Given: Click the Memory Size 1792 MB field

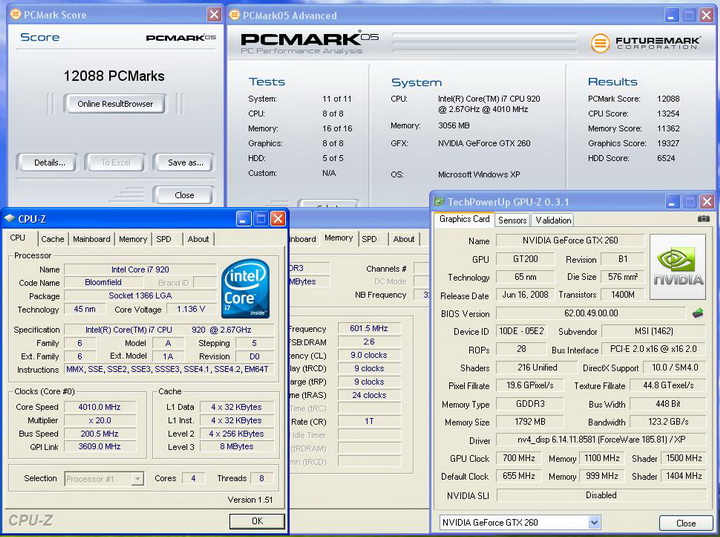Looking at the screenshot, I should pyautogui.click(x=529, y=422).
